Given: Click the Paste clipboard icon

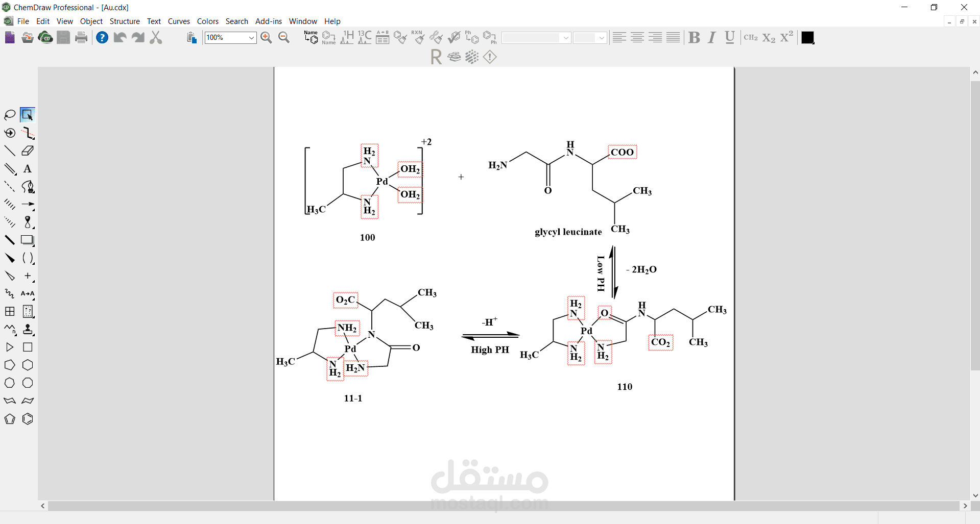Looking at the screenshot, I should click(192, 37).
